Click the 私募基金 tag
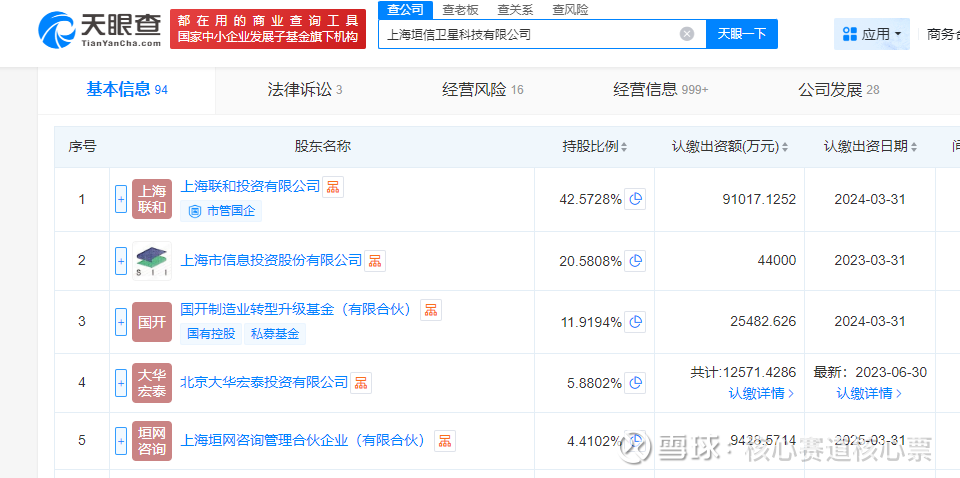 pyautogui.click(x=275, y=334)
